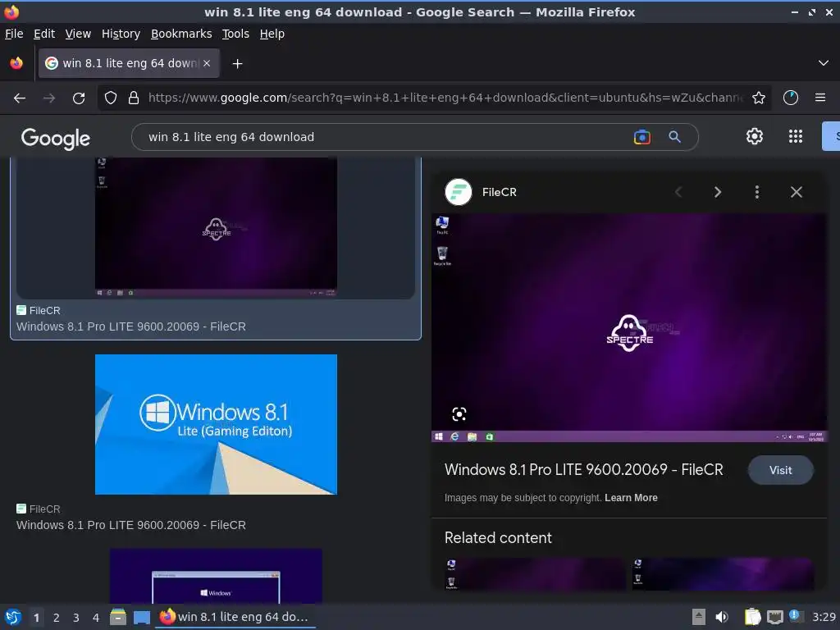Focus the Firefox URL address bar
Image resolution: width=840 pixels, height=630 pixels.
coord(445,98)
